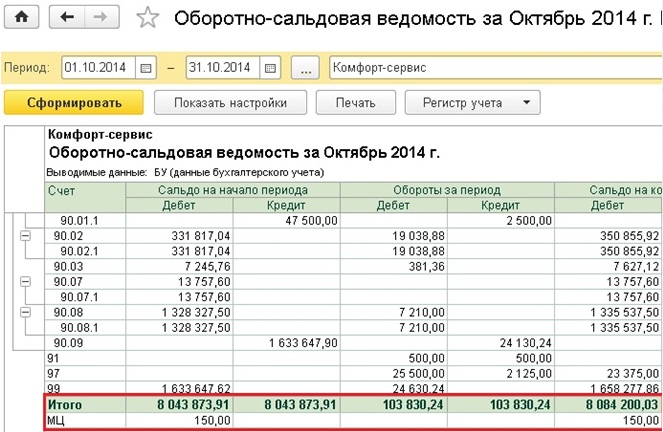Click the start date field 01.10.2014
This screenshot has height=432, width=663.
(98, 68)
